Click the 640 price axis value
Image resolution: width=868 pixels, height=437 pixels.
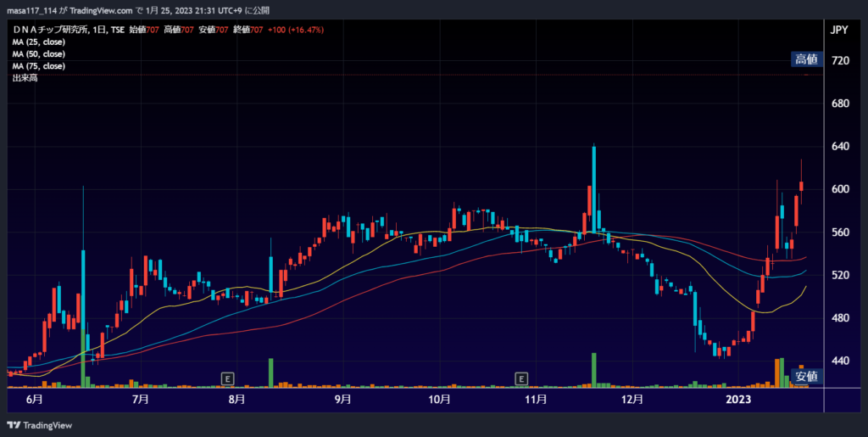click(x=840, y=146)
